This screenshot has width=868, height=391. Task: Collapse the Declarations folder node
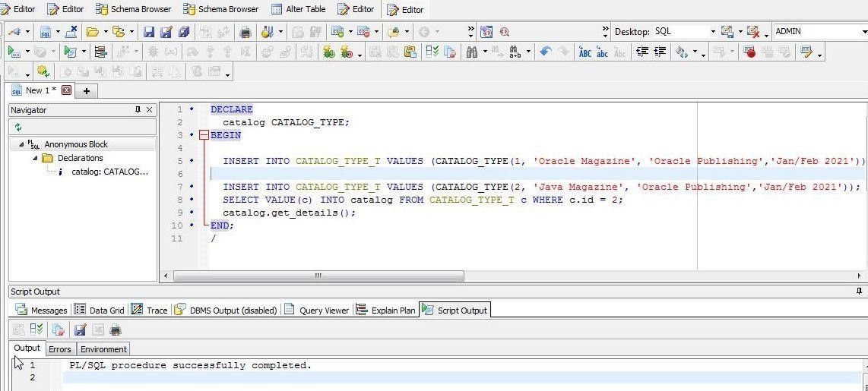point(36,158)
